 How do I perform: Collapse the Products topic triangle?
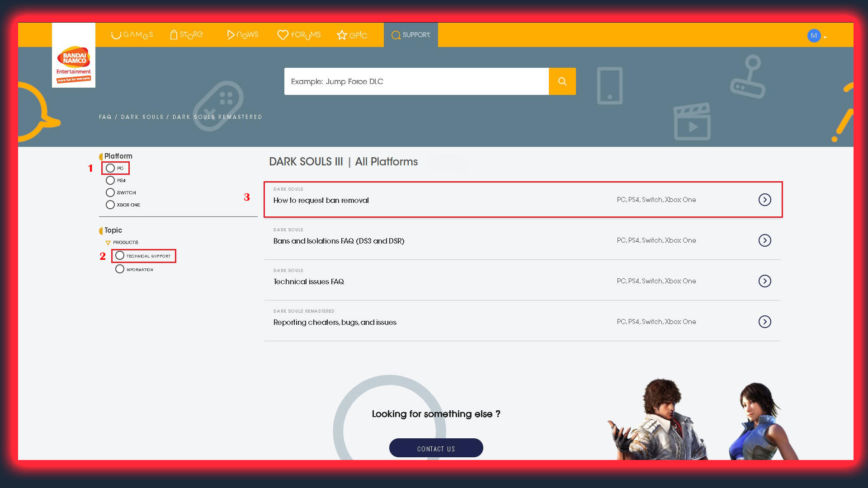pos(108,243)
